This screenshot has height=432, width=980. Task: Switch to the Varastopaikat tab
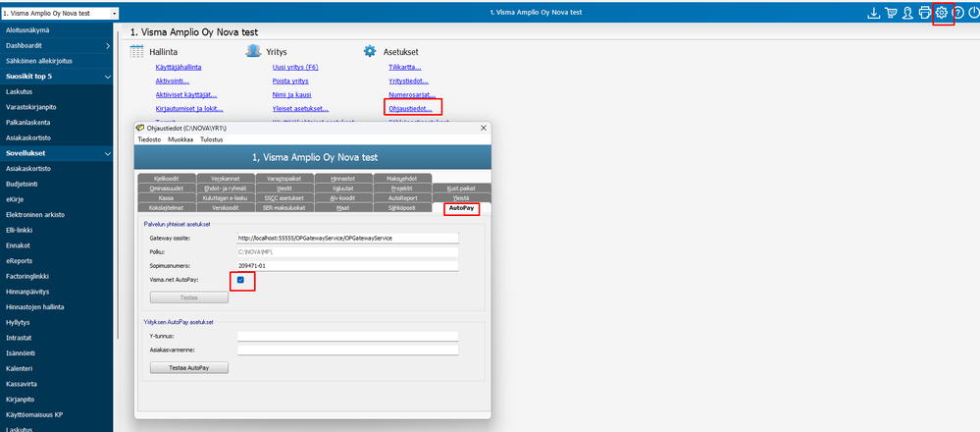pyautogui.click(x=284, y=178)
